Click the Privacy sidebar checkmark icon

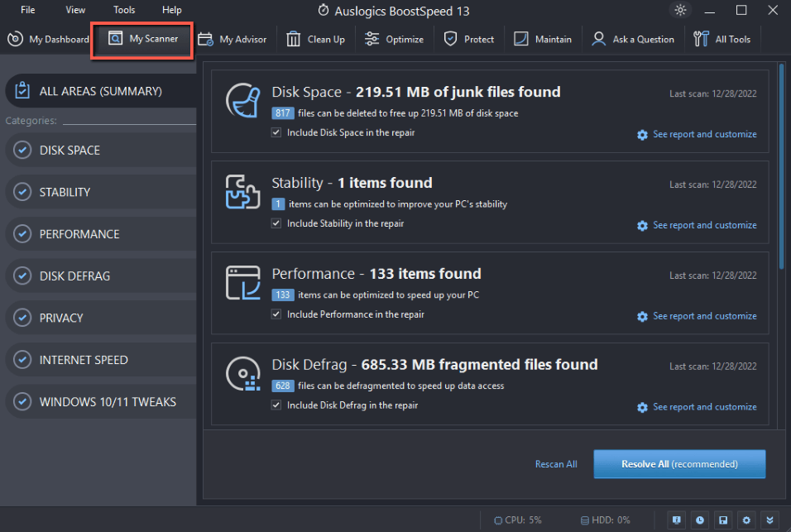[x=22, y=317]
